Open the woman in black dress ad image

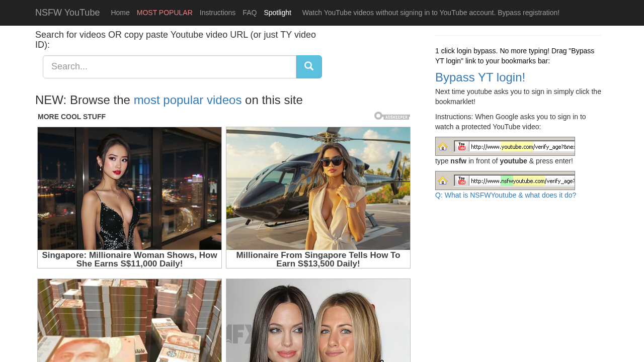coord(129,189)
